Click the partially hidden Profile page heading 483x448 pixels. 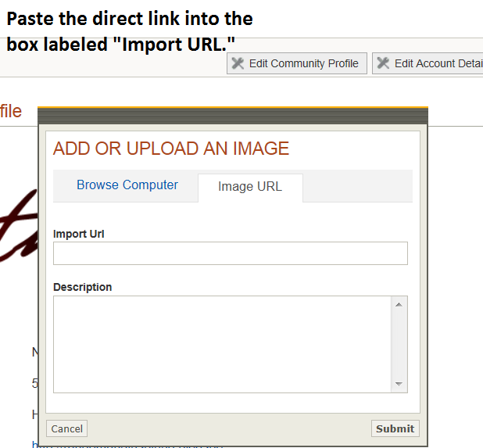(x=11, y=111)
